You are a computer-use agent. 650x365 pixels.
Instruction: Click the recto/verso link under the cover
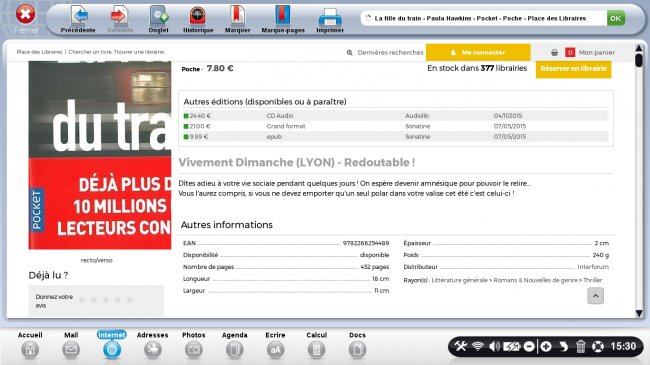(96, 260)
